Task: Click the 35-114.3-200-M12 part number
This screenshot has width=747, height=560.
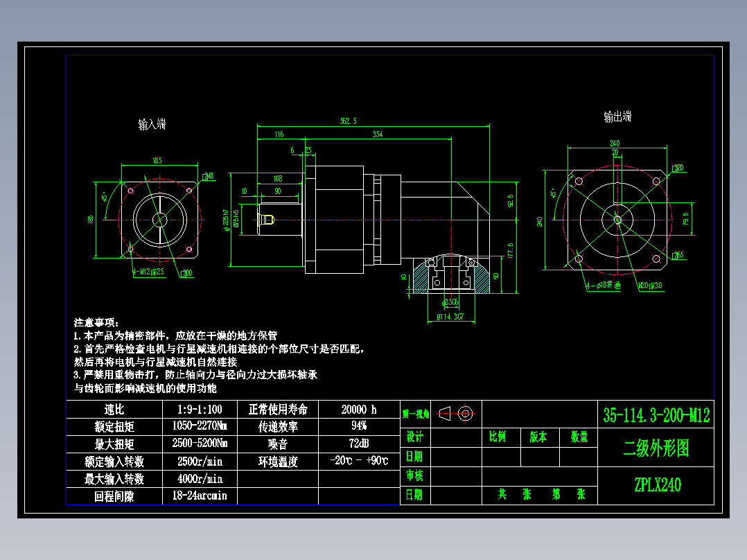Action: pos(656,412)
